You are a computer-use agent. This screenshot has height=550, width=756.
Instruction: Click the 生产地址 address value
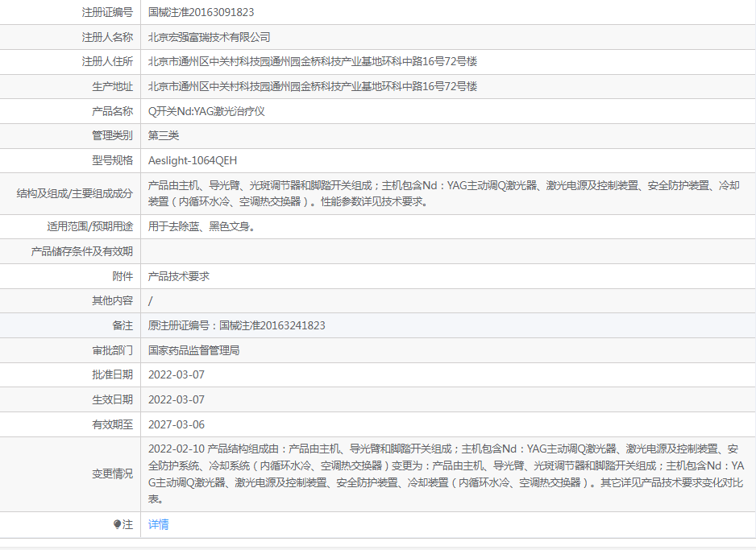(313, 86)
